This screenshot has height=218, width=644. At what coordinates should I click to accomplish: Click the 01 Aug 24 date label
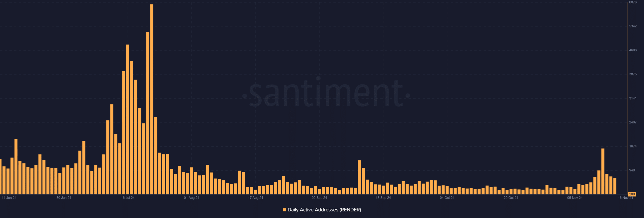coord(191,198)
